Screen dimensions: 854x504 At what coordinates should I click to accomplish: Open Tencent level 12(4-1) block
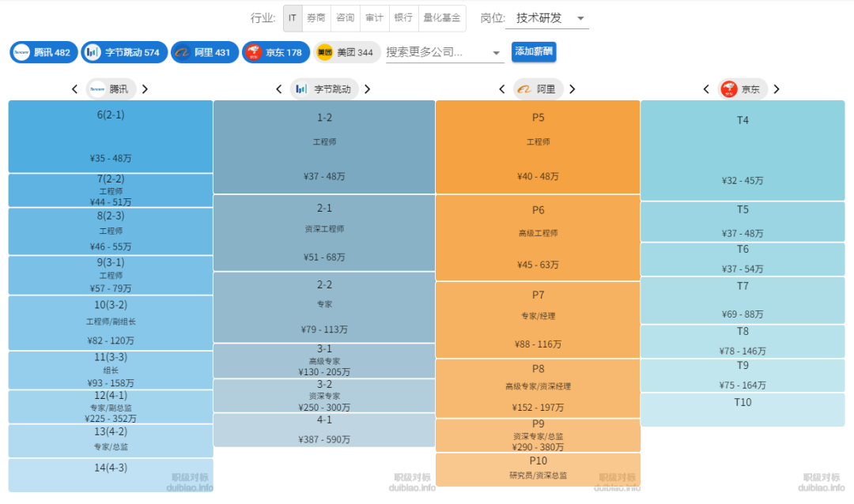coord(111,407)
